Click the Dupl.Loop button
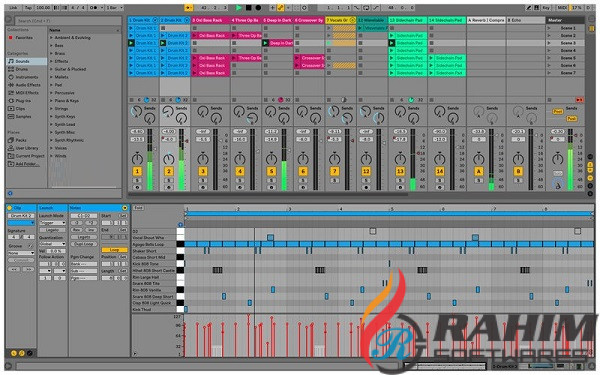This screenshot has height=375, width=600. 84,244
